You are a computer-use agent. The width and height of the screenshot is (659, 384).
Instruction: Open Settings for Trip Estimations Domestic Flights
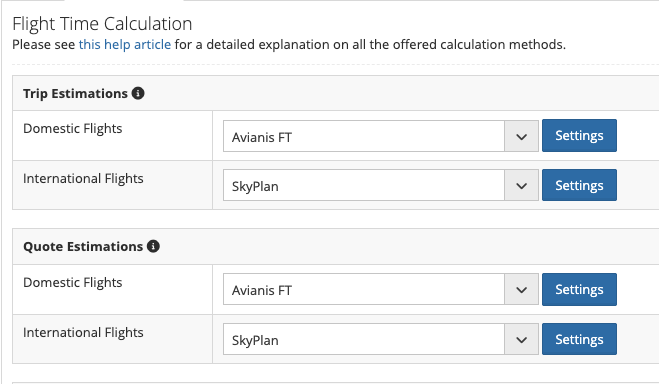click(x=579, y=136)
